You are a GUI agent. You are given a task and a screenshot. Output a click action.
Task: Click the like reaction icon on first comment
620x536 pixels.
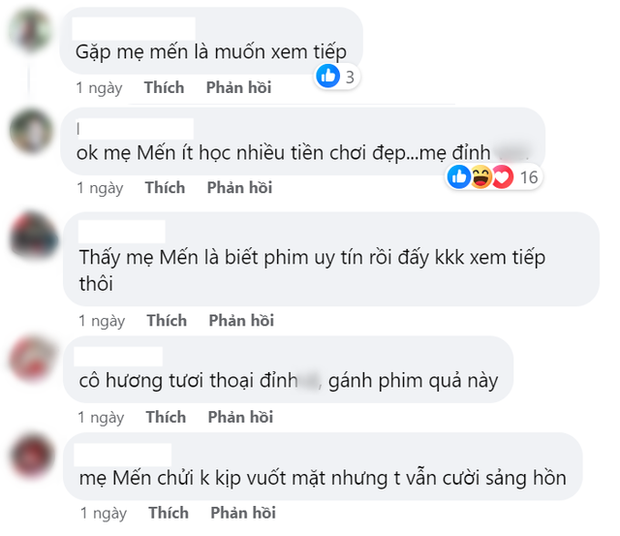327,75
